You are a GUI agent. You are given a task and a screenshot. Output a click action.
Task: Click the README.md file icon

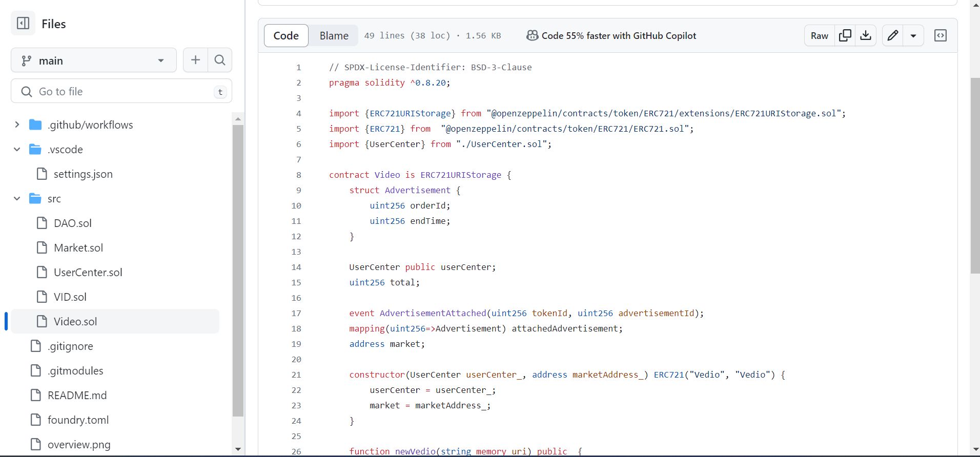point(35,395)
